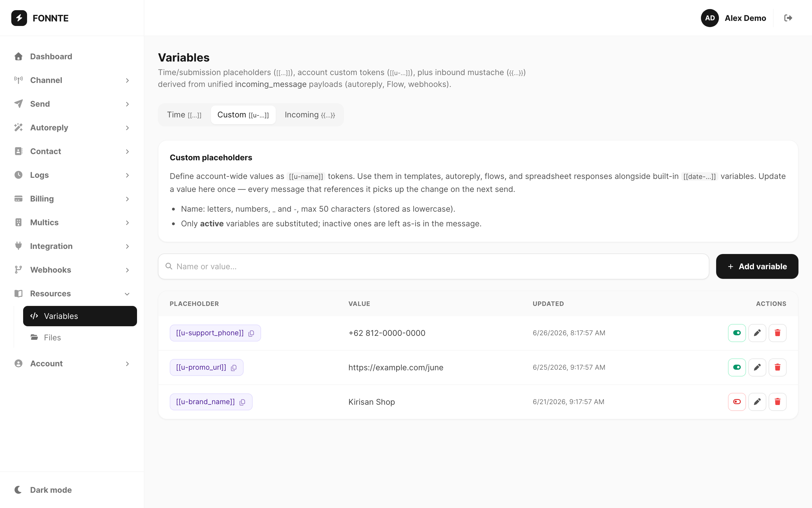Expand the Autoreply menu chevron
Viewport: 812px width, 508px height.
(127, 128)
